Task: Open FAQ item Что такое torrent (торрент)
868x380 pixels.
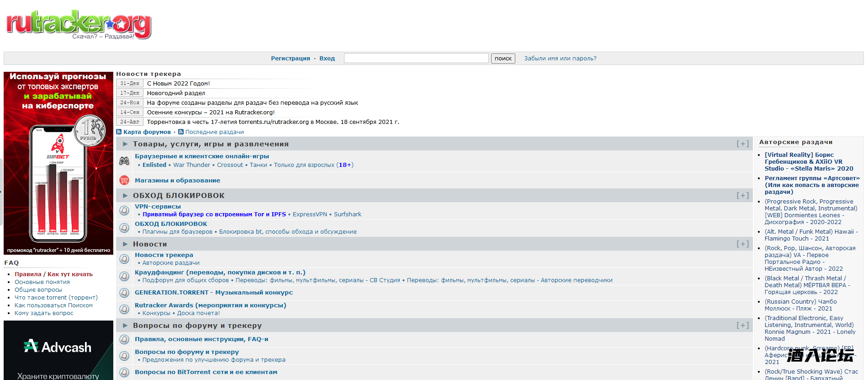Action: coord(56,298)
